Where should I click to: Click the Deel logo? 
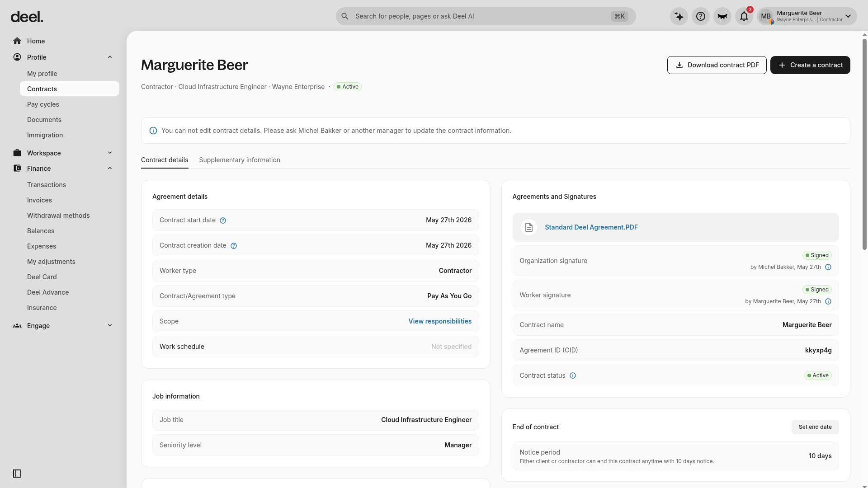pyautogui.click(x=27, y=17)
